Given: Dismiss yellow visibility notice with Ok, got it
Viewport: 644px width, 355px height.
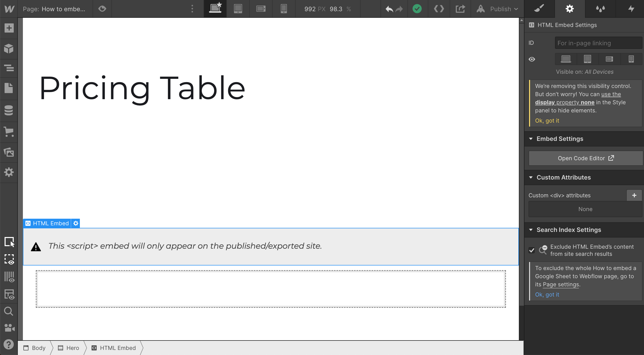Looking at the screenshot, I should click(547, 121).
